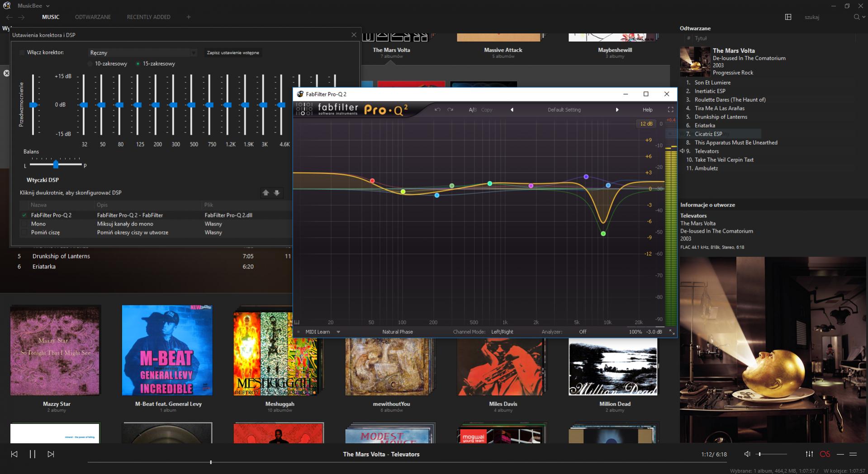
Task: Toggle A/B comparison in FabFilter
Action: pos(472,110)
